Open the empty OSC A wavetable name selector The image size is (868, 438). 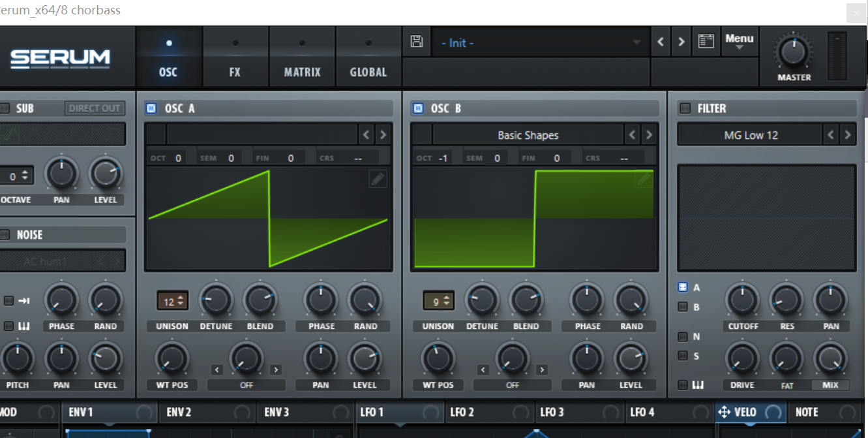point(262,135)
